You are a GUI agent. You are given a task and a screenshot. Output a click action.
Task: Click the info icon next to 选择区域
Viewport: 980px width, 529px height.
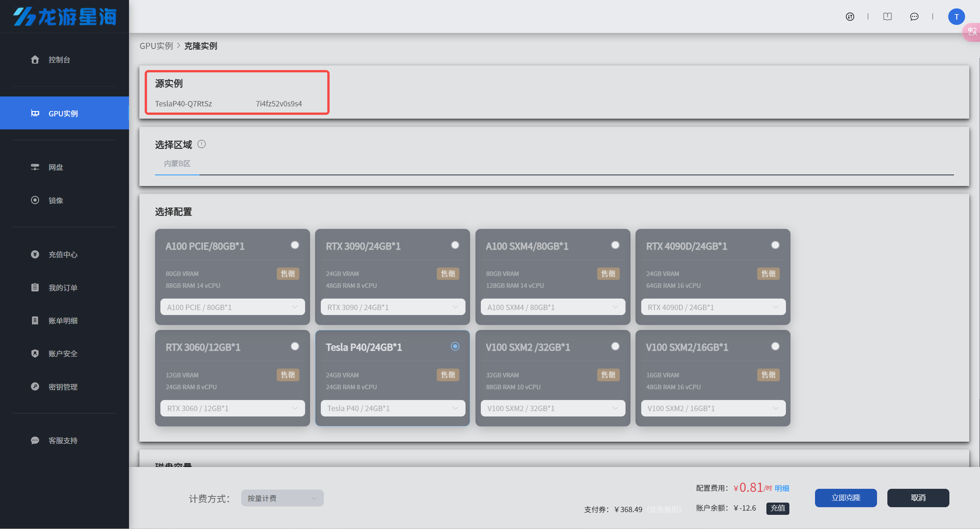(201, 144)
